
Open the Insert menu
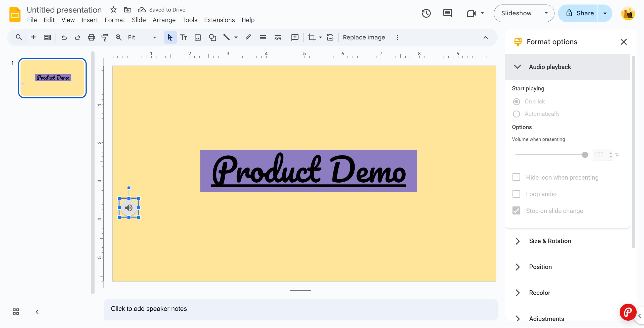pyautogui.click(x=90, y=20)
